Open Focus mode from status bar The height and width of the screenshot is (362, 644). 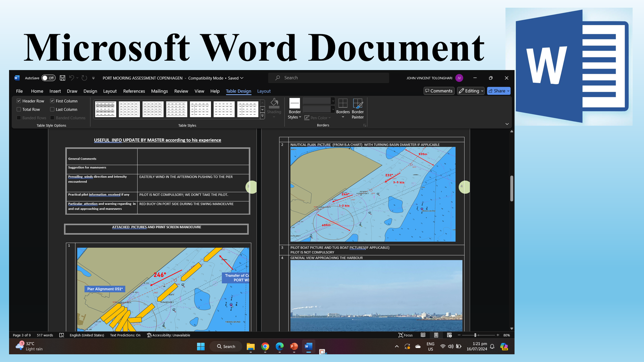pos(405,335)
